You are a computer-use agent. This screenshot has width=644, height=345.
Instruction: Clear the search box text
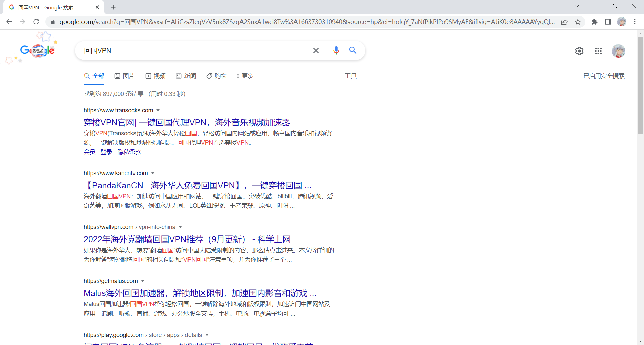pyautogui.click(x=316, y=50)
